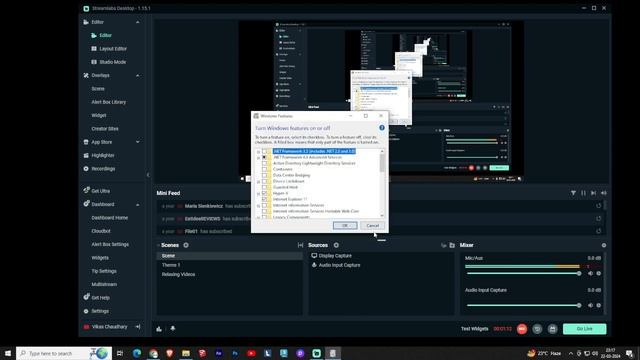Click the Sources panel gear icon
Image resolution: width=640 pixels, height=360 pixels.
point(336,245)
